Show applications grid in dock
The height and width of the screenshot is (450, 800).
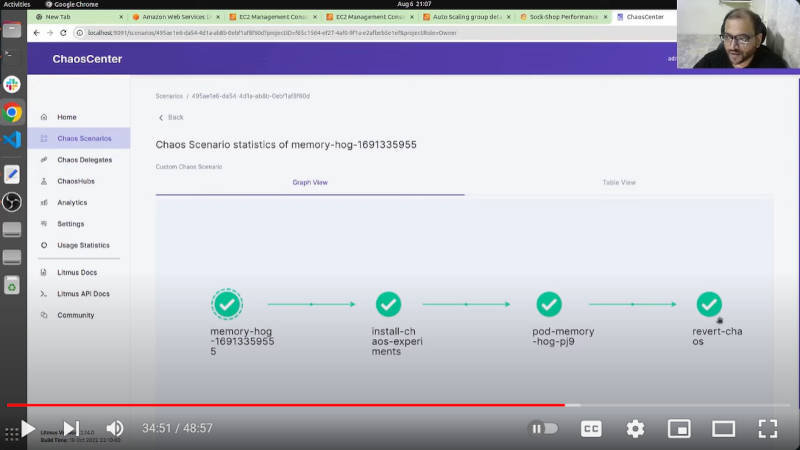pos(11,435)
